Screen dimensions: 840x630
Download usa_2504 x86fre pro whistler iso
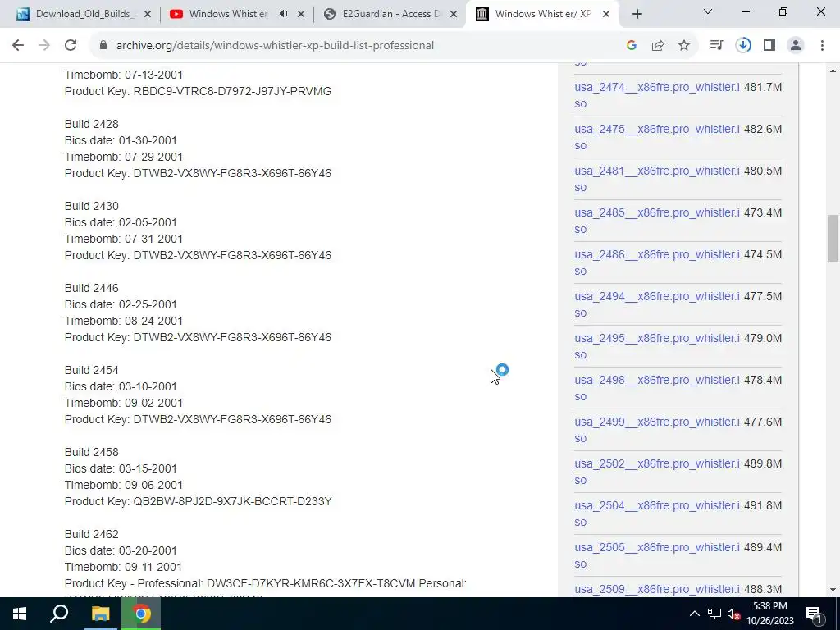coord(657,513)
